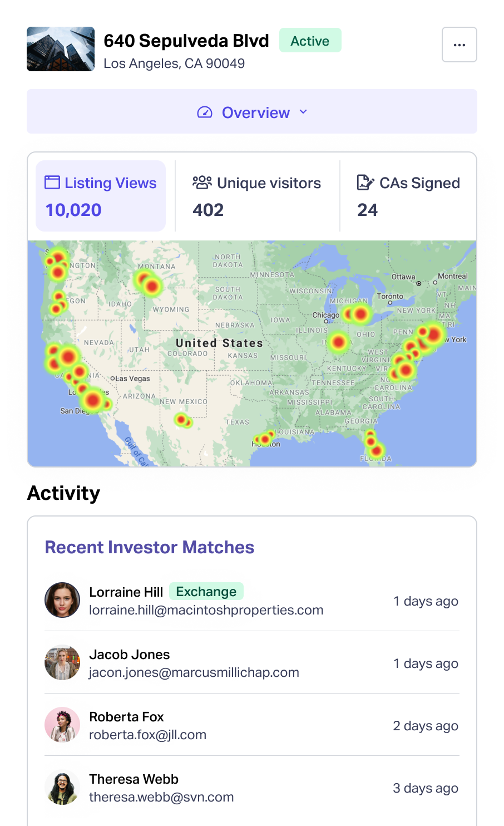This screenshot has height=826, width=504.
Task: Click Theresa Webb's profile avatar
Action: (62, 787)
